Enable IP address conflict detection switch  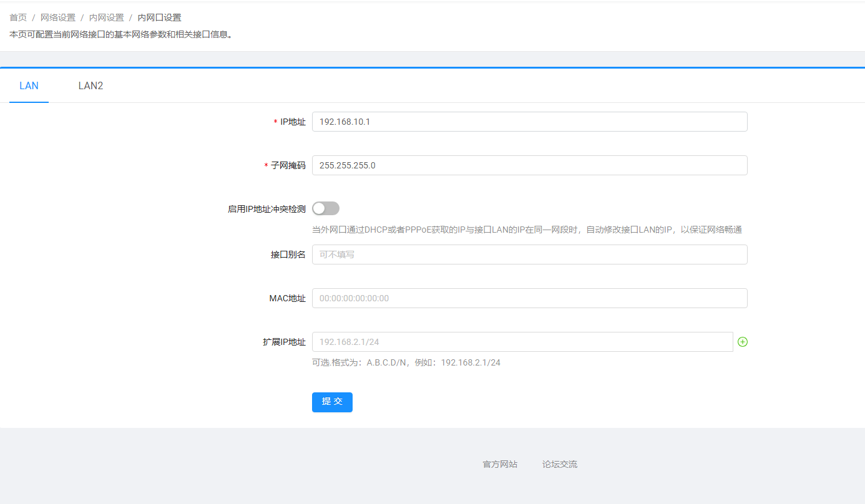tap(326, 208)
